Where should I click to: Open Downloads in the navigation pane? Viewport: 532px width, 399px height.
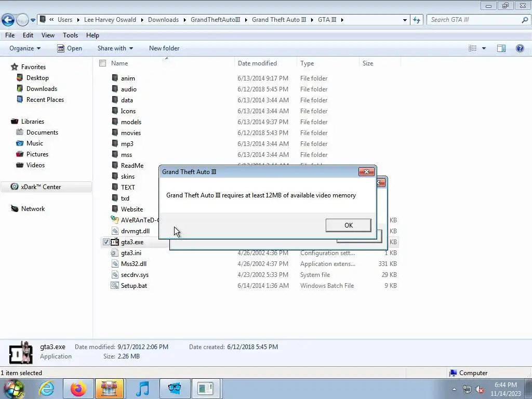(x=42, y=88)
